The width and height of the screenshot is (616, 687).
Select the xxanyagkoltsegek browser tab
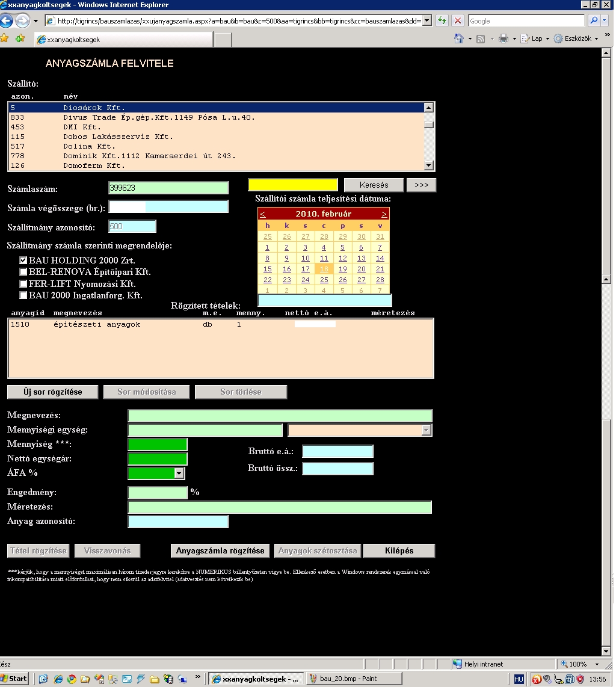[x=123, y=40]
